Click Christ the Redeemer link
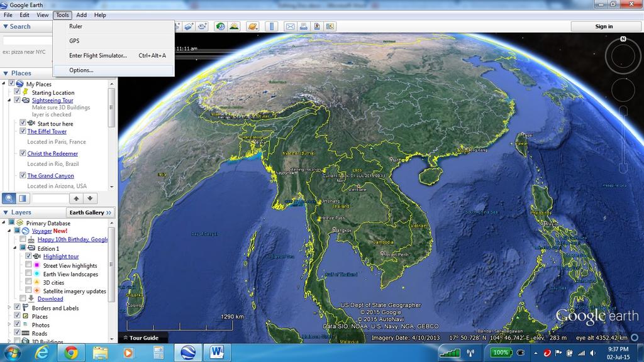Image resolution: width=644 pixels, height=362 pixels. pos(53,153)
